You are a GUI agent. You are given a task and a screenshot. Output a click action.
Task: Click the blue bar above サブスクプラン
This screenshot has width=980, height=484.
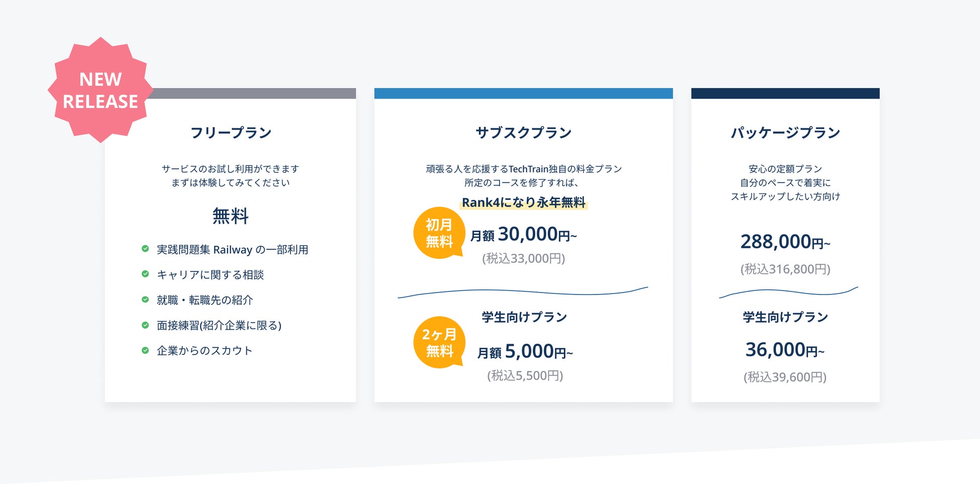pos(524,93)
